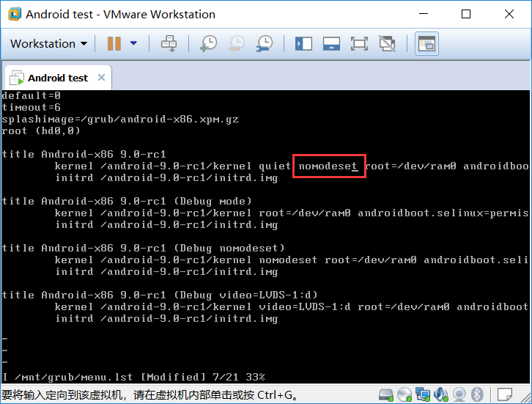The image size is (532, 404).
Task: Close the Android test tab
Action: (x=101, y=78)
